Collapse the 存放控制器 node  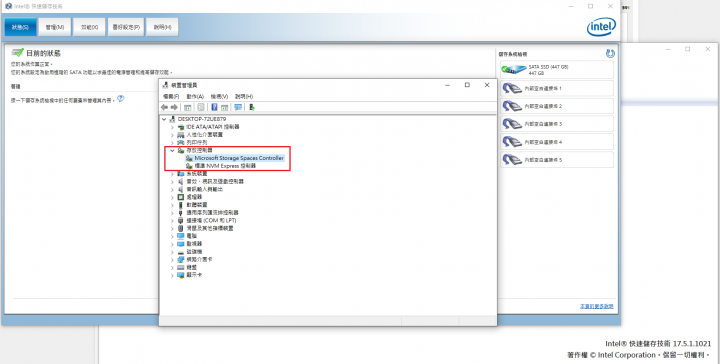tap(172, 150)
